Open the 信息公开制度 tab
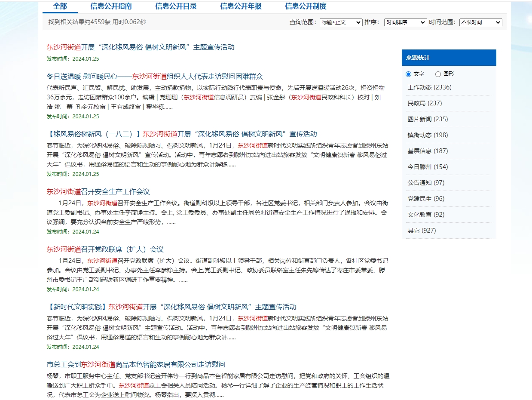The width and height of the screenshot is (532, 400). 306,6
